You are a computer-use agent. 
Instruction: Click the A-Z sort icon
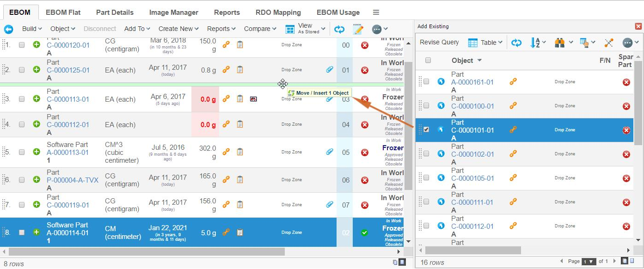coord(535,43)
